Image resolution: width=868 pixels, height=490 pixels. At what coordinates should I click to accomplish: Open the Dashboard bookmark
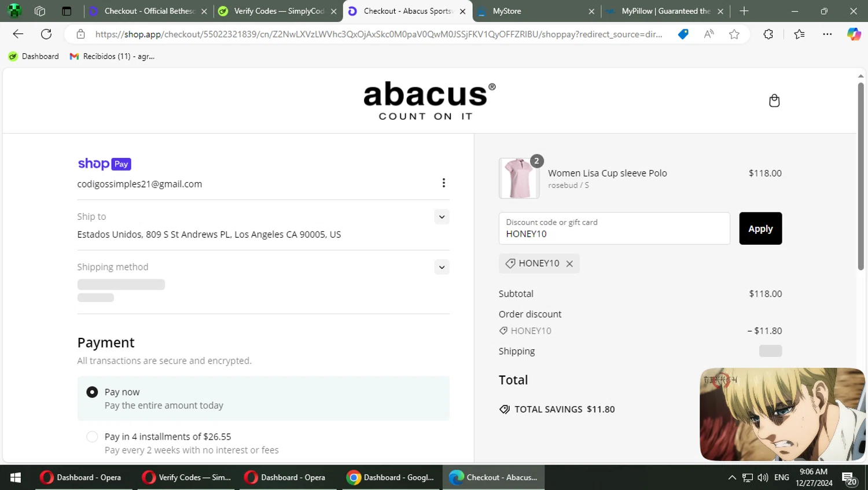tap(34, 56)
